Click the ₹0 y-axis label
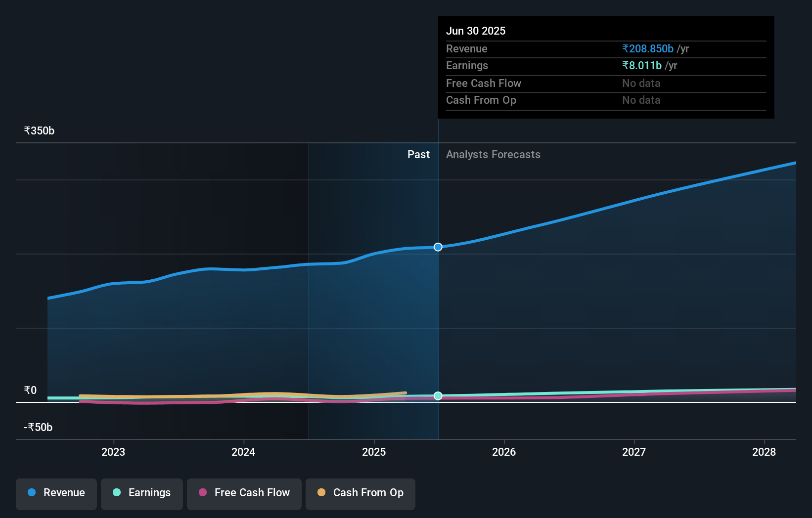The width and height of the screenshot is (812, 518). click(30, 390)
